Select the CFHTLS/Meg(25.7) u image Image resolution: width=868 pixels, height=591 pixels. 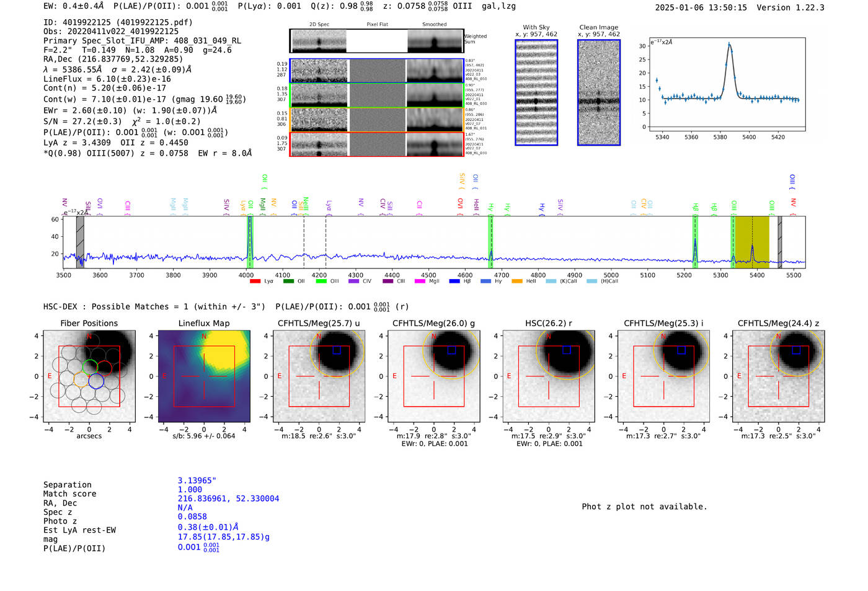tap(319, 376)
